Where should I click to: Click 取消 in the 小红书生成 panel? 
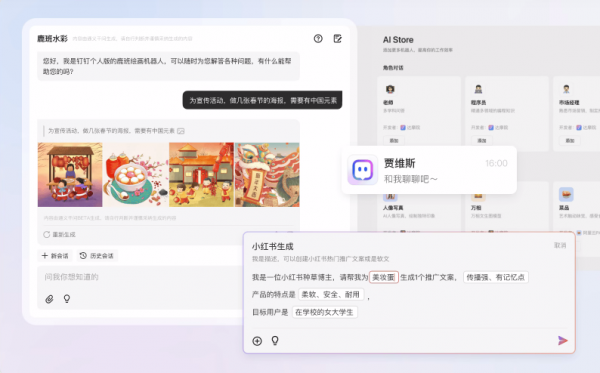[560, 245]
